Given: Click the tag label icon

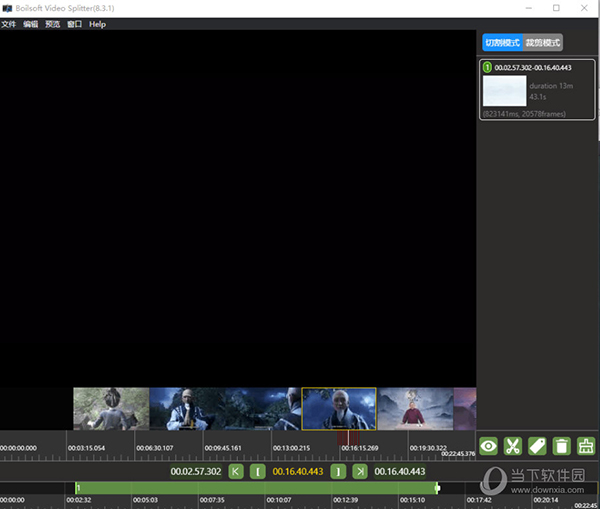Looking at the screenshot, I should pyautogui.click(x=537, y=446).
